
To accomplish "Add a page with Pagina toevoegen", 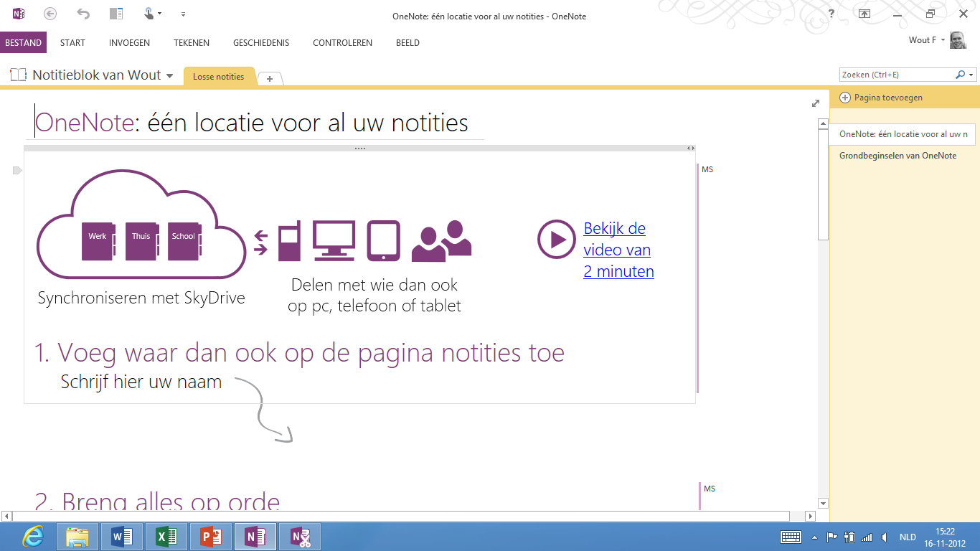I will [882, 98].
